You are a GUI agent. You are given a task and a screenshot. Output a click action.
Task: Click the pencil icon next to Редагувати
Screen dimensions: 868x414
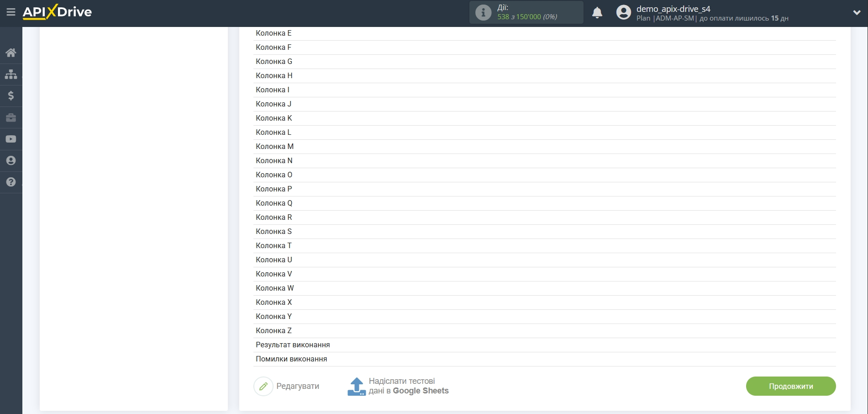click(x=263, y=386)
